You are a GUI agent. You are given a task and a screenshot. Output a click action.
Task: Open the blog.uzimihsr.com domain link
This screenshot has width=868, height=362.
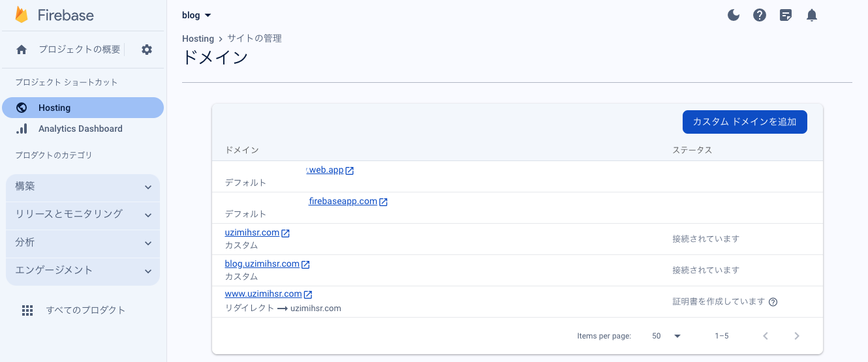262,264
